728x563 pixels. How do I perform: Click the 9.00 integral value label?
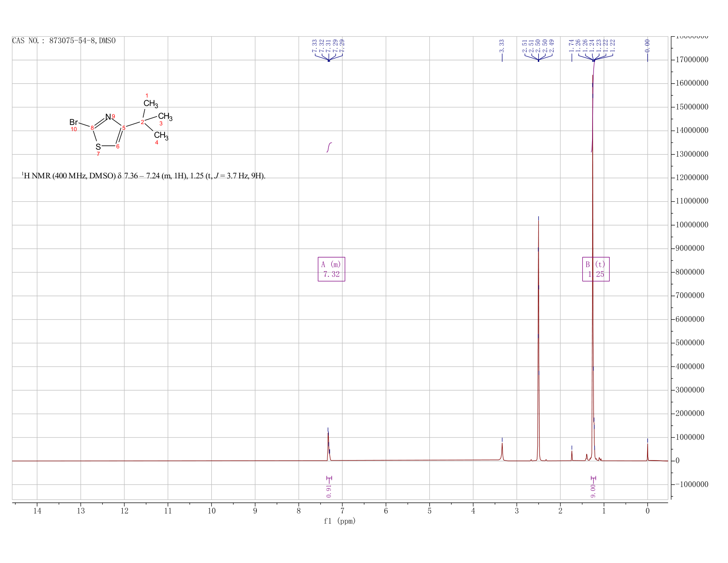[593, 491]
